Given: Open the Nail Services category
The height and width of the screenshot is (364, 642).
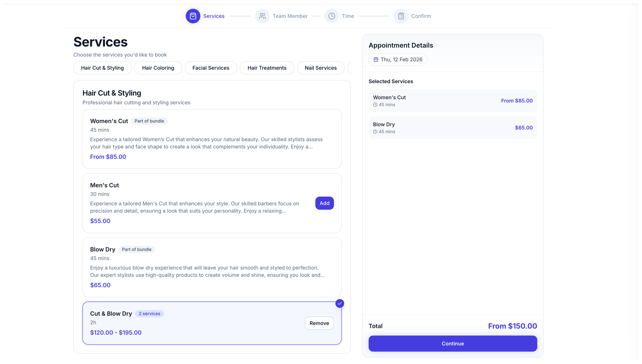Looking at the screenshot, I should [321, 68].
